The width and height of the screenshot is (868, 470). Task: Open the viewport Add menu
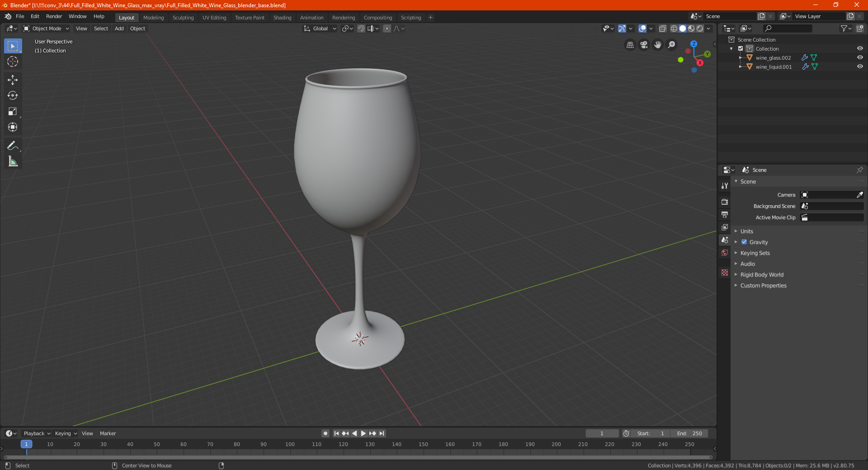(x=119, y=28)
